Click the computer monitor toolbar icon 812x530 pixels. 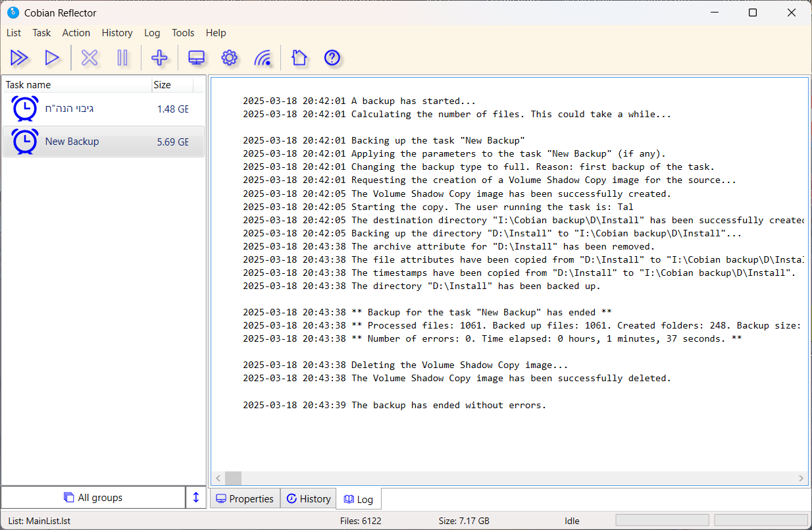196,58
